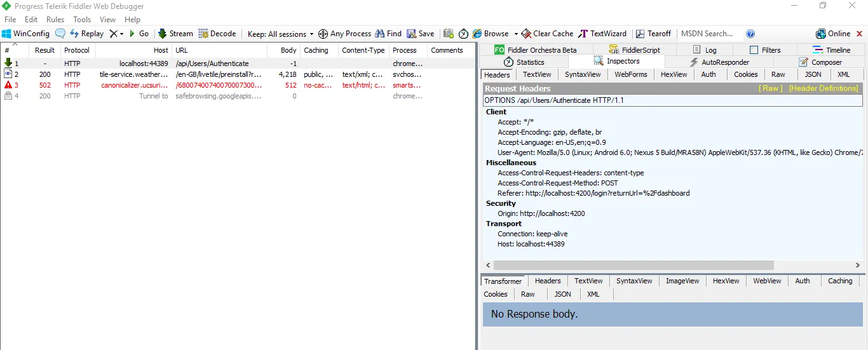Open the Help menu
The width and height of the screenshot is (868, 350).
[x=132, y=20]
